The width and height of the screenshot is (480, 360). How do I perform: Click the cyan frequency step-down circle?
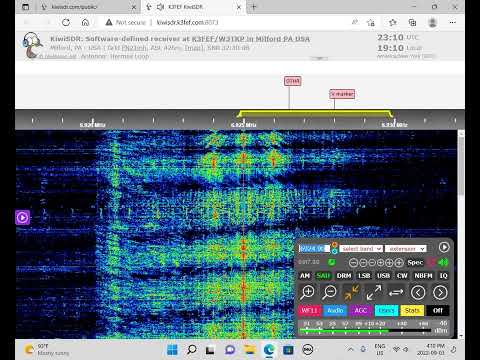[x=334, y=251]
